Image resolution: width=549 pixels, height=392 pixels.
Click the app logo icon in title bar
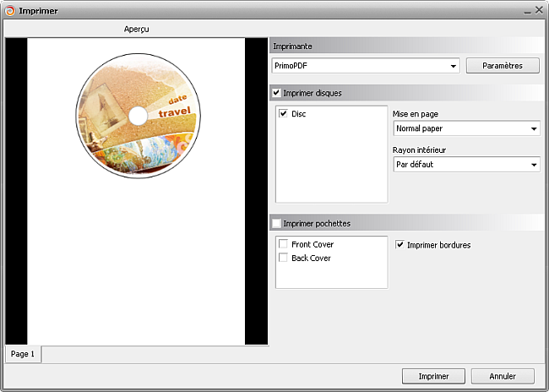pos(10,11)
